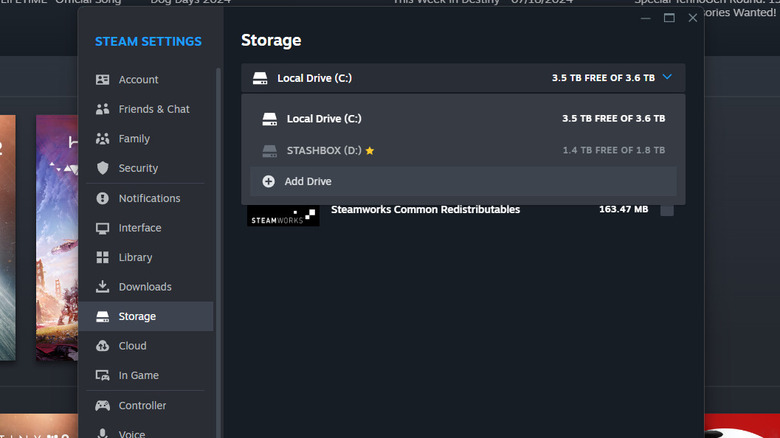The image size is (780, 438).
Task: Click the Library grid icon
Action: pyautogui.click(x=102, y=257)
